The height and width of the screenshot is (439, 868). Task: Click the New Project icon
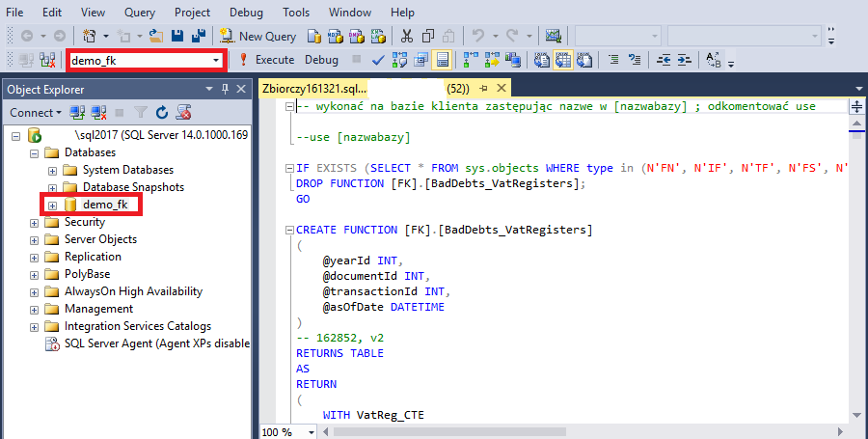[89, 37]
